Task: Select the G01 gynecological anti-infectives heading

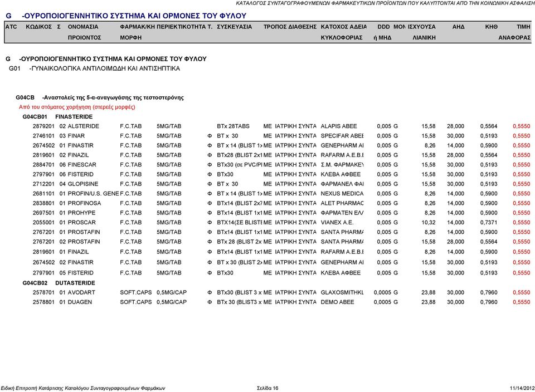Action: pos(95,68)
